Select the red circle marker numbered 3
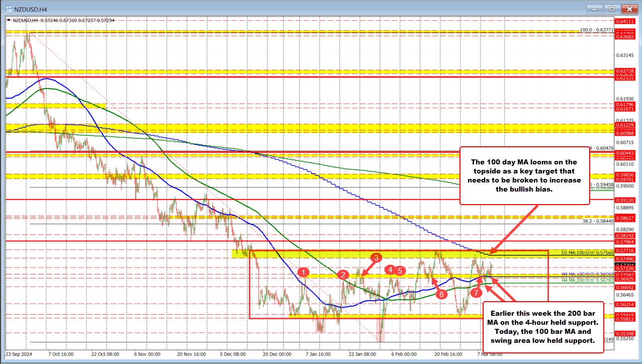The image size is (642, 364). [x=376, y=258]
